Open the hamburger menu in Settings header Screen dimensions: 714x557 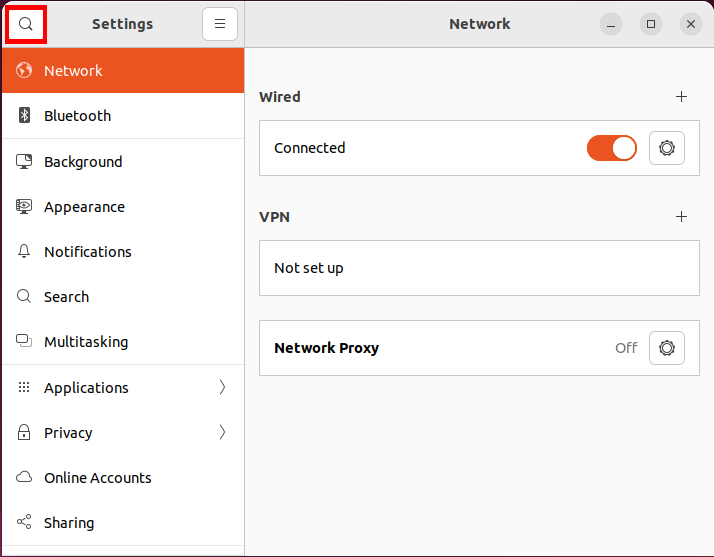tap(220, 24)
